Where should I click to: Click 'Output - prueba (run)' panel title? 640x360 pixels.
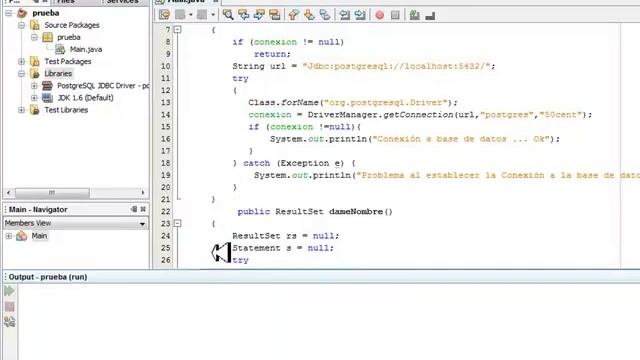click(x=48, y=277)
